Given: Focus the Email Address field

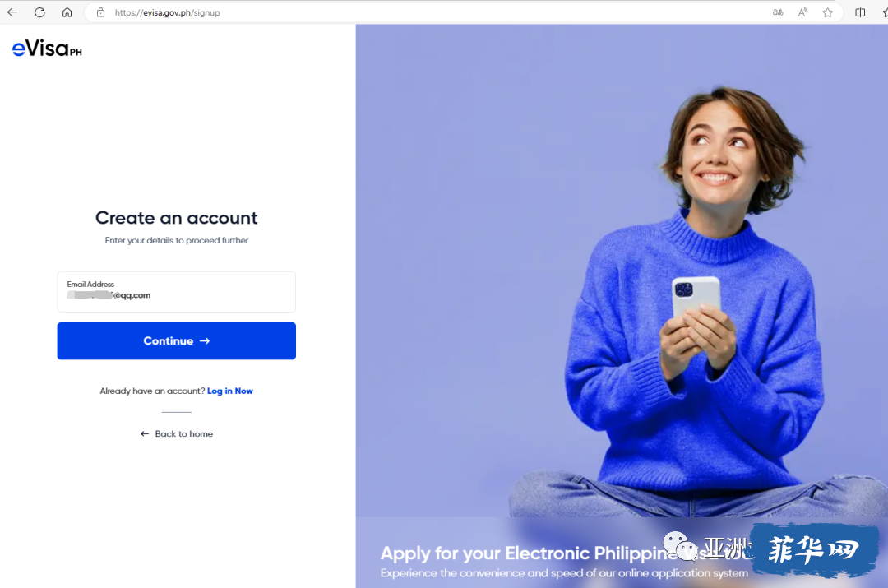Looking at the screenshot, I should (176, 292).
